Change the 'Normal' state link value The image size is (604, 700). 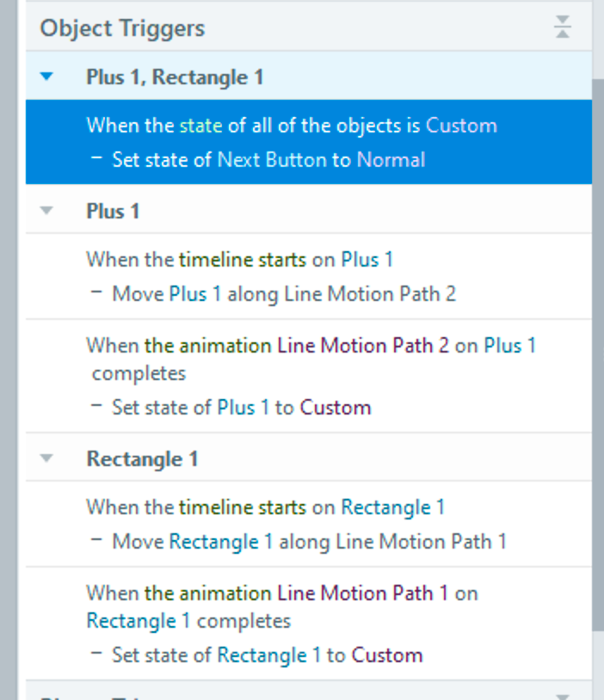[x=391, y=160]
